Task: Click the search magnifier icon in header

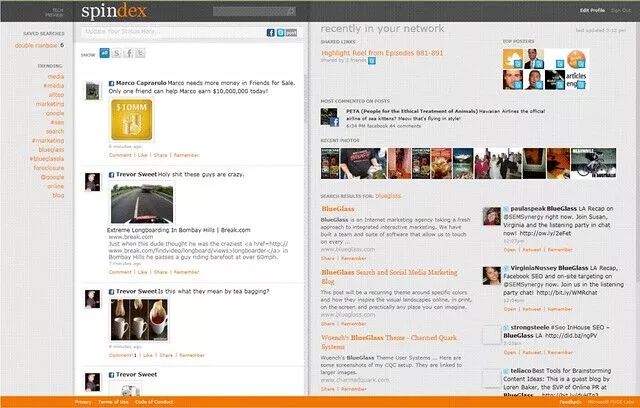Action: click(x=291, y=11)
